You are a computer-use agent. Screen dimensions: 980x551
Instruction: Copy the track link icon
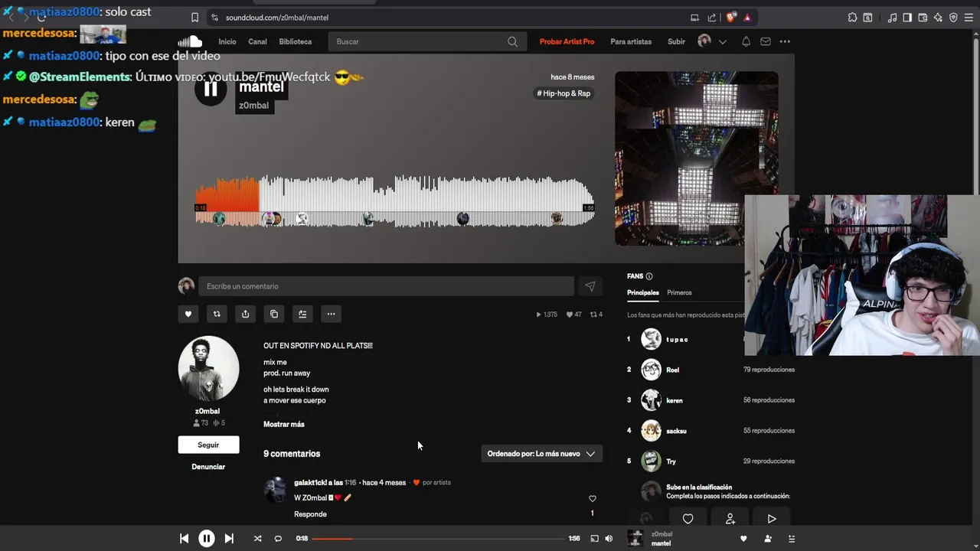point(274,314)
